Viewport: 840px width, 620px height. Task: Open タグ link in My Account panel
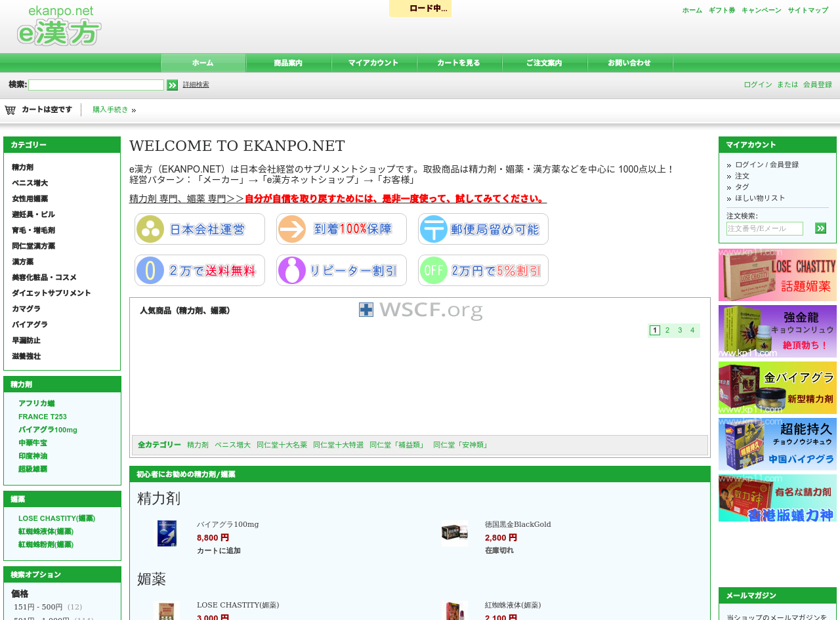click(x=742, y=187)
